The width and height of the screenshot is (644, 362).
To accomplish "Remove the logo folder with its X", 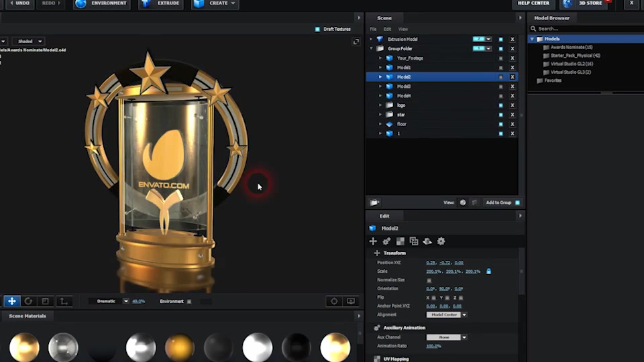I will point(512,105).
